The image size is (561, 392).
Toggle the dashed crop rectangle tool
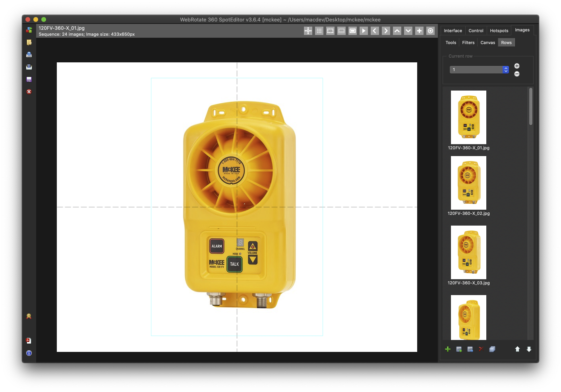330,31
